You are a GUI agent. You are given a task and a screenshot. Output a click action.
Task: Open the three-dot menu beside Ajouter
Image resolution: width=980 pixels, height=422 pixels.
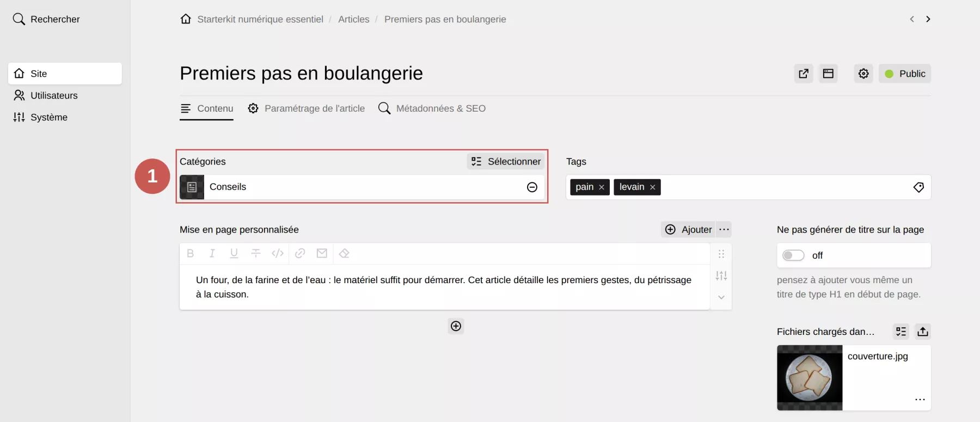pos(724,230)
